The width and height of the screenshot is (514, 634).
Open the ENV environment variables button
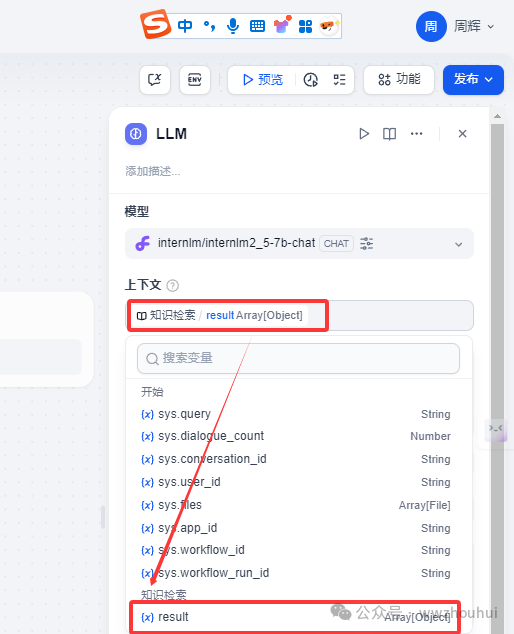(195, 80)
